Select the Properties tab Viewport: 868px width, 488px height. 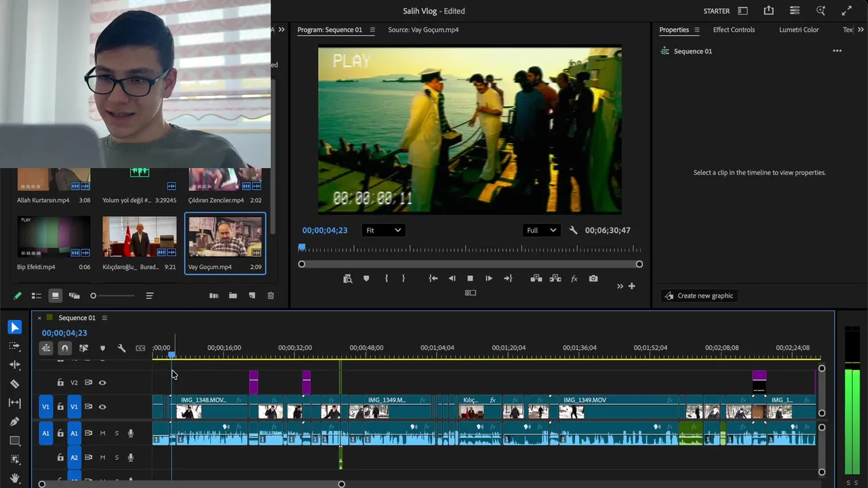tap(674, 30)
